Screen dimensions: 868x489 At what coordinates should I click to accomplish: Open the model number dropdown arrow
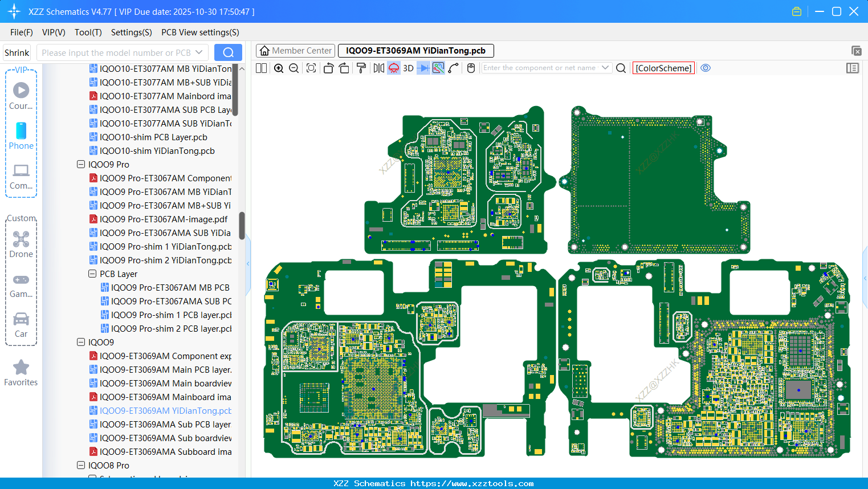pos(199,52)
